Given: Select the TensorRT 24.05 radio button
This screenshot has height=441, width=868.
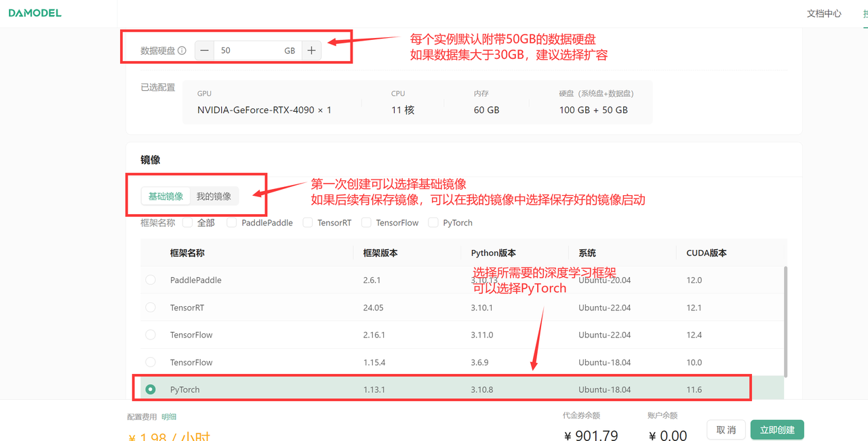Looking at the screenshot, I should 151,308.
